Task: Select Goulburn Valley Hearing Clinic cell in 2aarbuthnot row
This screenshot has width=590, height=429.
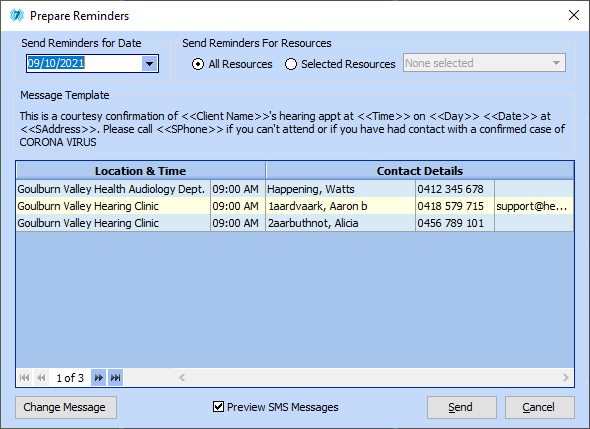Action: coord(113,223)
